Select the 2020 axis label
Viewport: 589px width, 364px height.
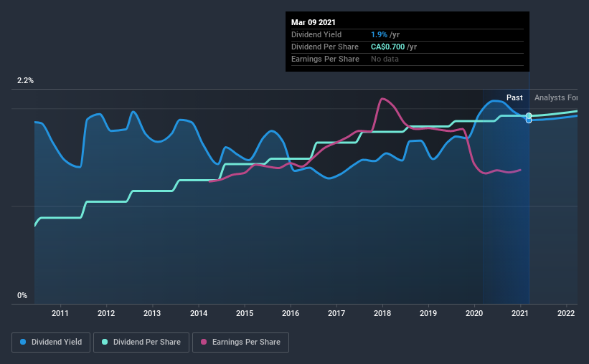(474, 313)
